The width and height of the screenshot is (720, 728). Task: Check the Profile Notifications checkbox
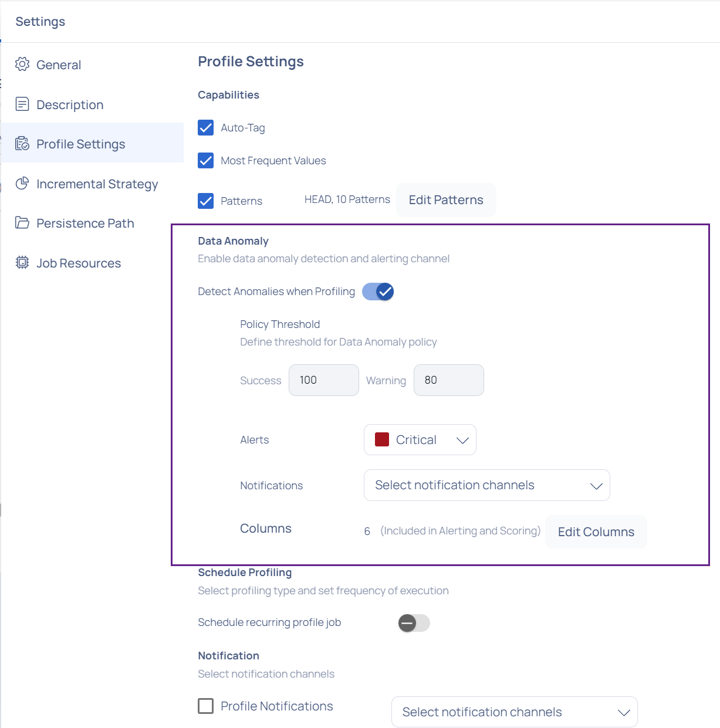coord(206,706)
